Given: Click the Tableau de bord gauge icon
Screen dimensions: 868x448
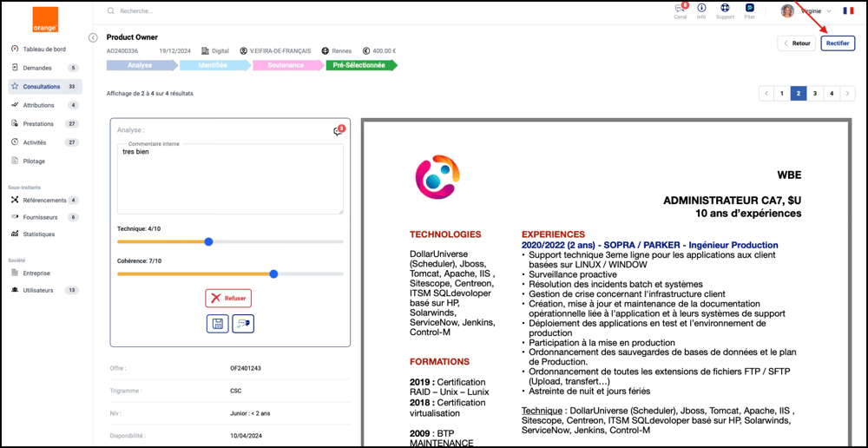Looking at the screenshot, I should [15, 49].
